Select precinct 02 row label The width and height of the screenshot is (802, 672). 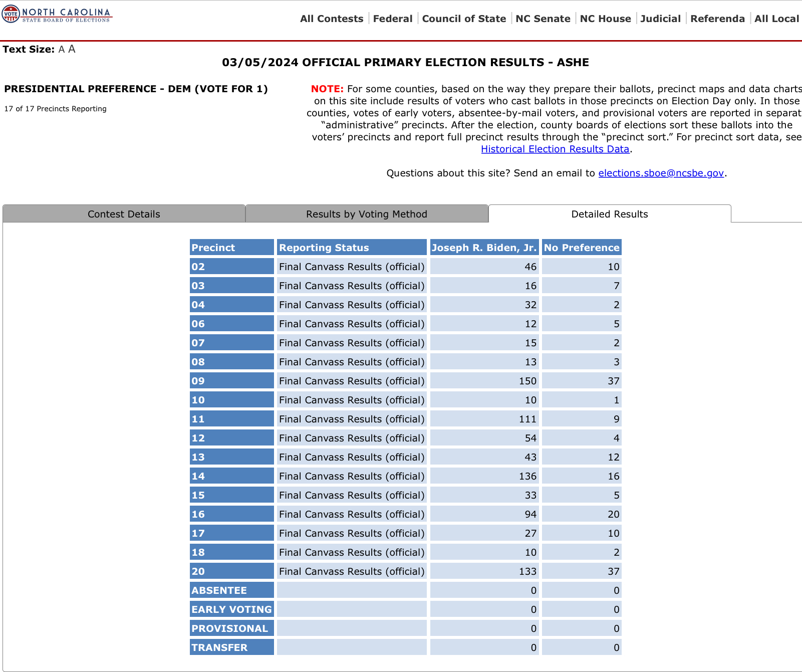[232, 267]
